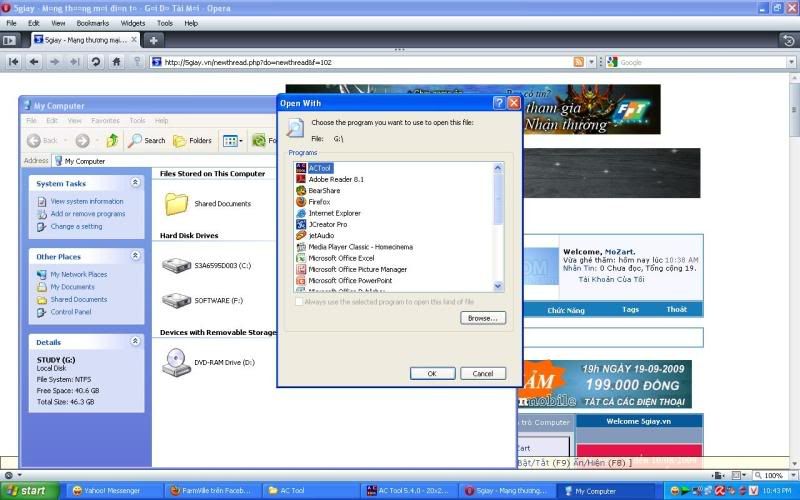The height and width of the screenshot is (500, 800).
Task: Click the Folders toolbar button
Action: coord(193,141)
